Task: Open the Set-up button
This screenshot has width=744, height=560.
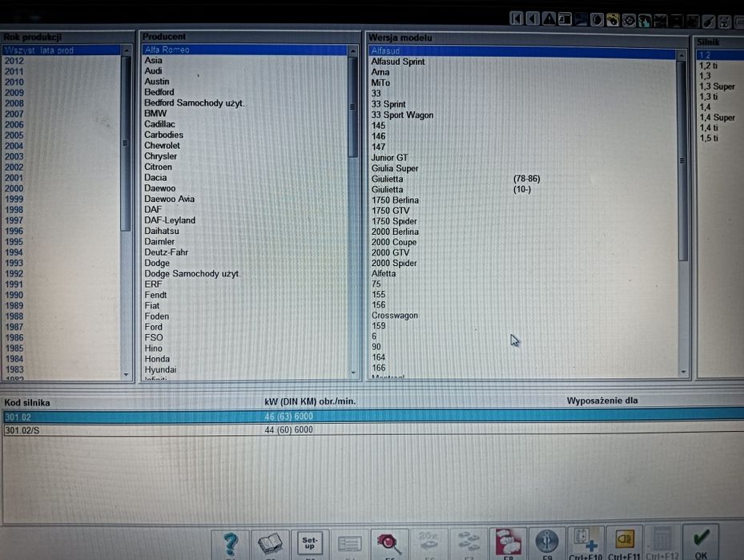Action: click(x=309, y=544)
